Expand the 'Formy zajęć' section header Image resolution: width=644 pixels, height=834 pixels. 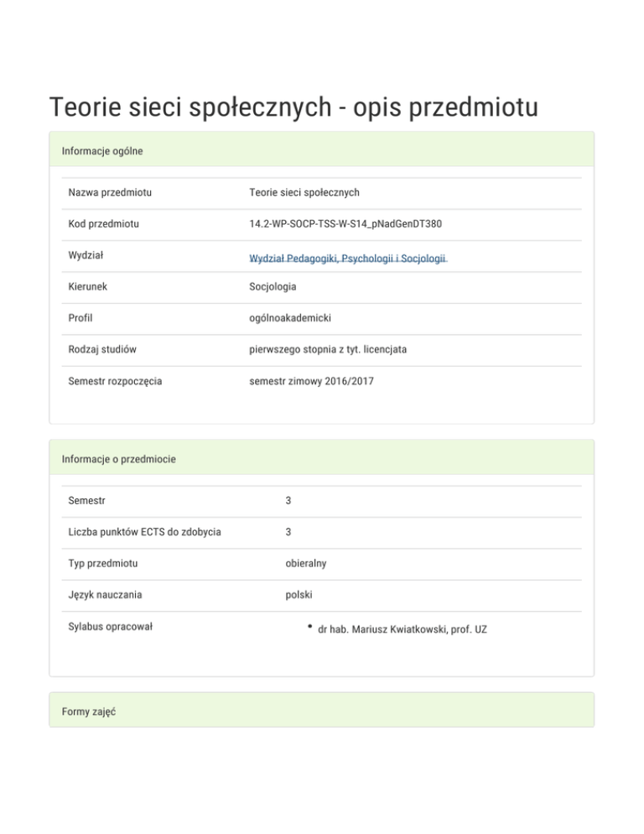(x=89, y=712)
